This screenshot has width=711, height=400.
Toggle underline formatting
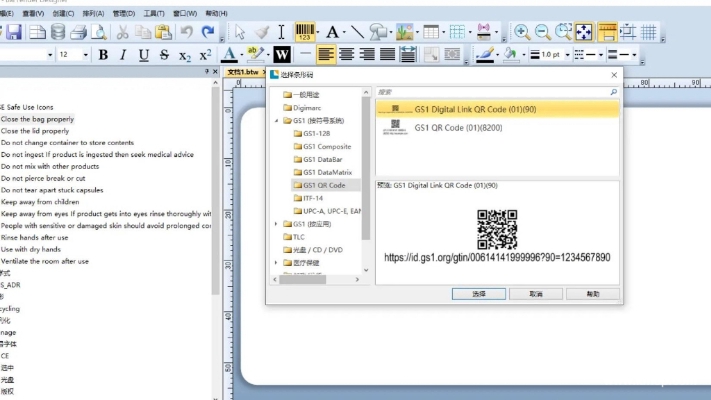144,54
